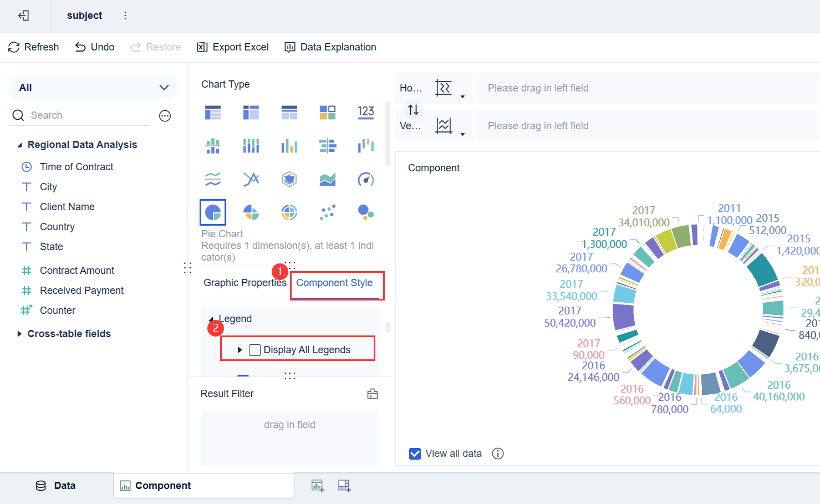Open the All dataset dropdown
Screen dimensions: 820x504
pyautogui.click(x=93, y=88)
